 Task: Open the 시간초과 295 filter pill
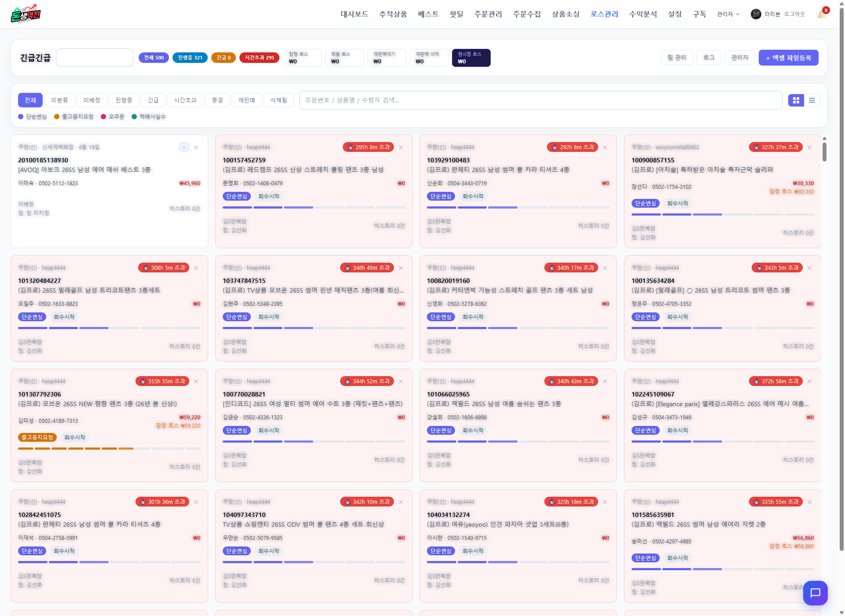[259, 58]
